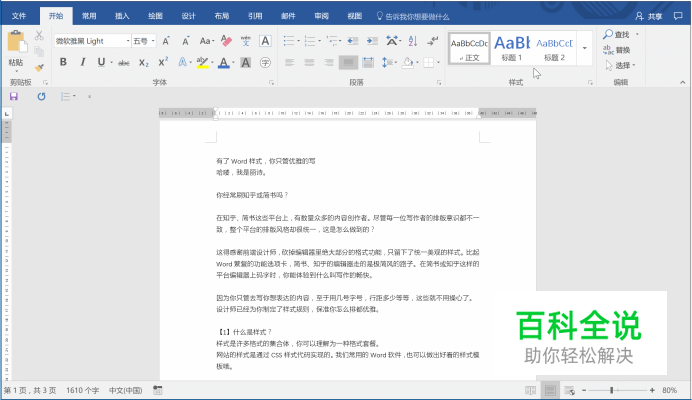
Task: Apply the 正文 style
Action: pos(469,49)
